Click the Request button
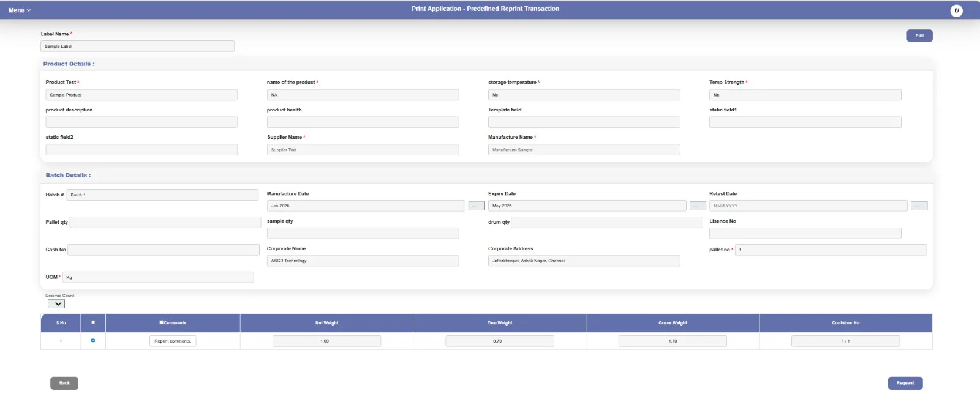This screenshot has height=413, width=980. [x=905, y=383]
